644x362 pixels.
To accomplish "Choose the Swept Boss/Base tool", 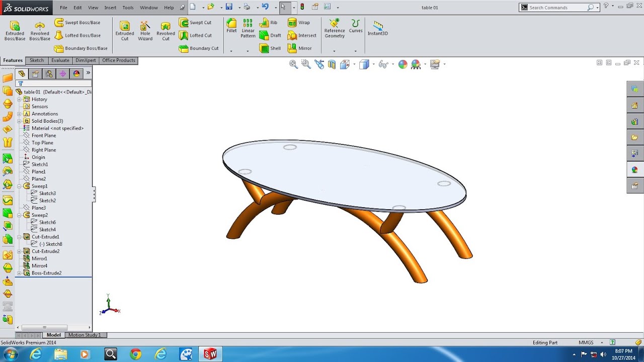I will [77, 23].
